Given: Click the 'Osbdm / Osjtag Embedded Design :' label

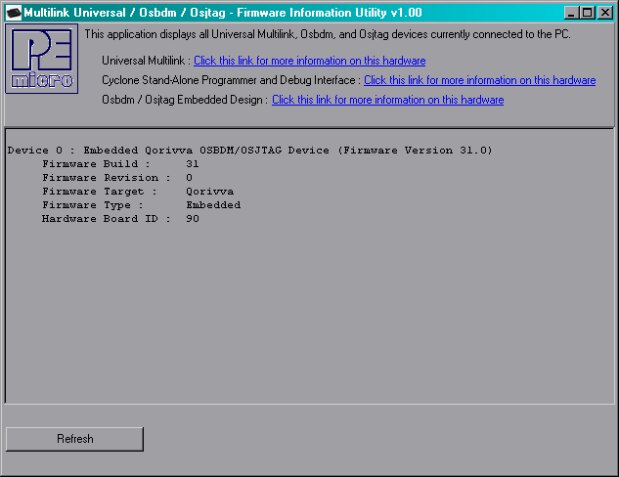Looking at the screenshot, I should (x=185, y=100).
